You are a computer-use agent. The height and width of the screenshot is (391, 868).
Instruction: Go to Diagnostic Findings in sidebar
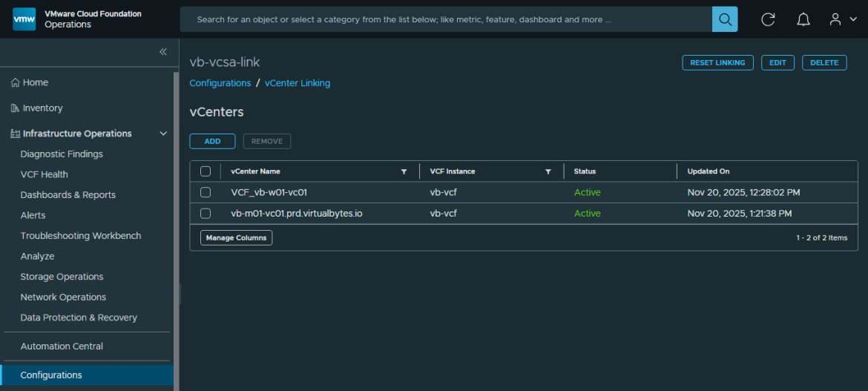coord(62,154)
